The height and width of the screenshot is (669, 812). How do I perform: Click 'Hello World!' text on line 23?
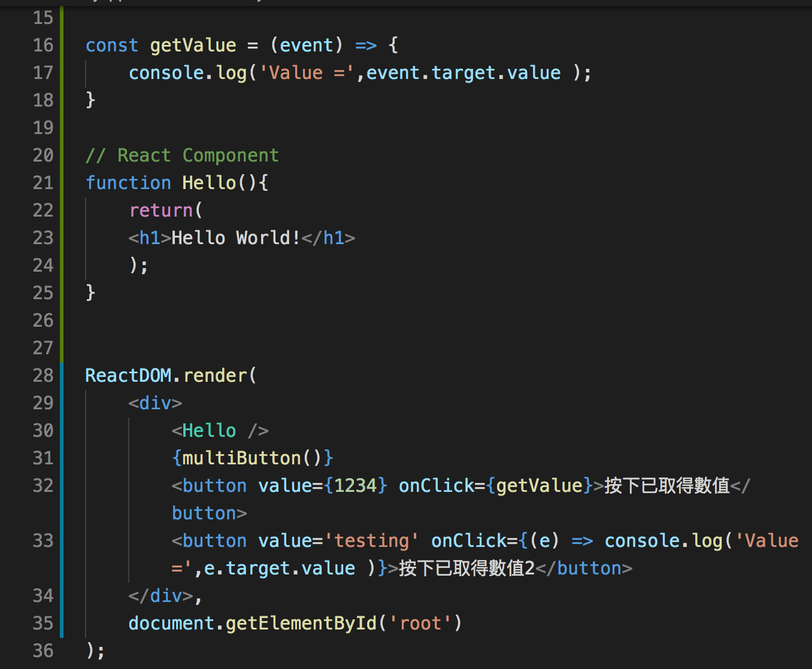(x=236, y=238)
